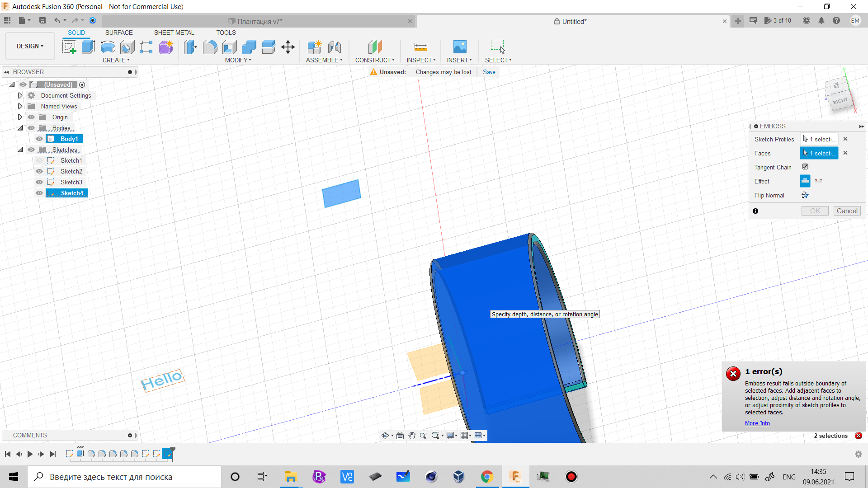Collapse the Bodies folder
This screenshot has width=868, height=488.
[x=20, y=128]
